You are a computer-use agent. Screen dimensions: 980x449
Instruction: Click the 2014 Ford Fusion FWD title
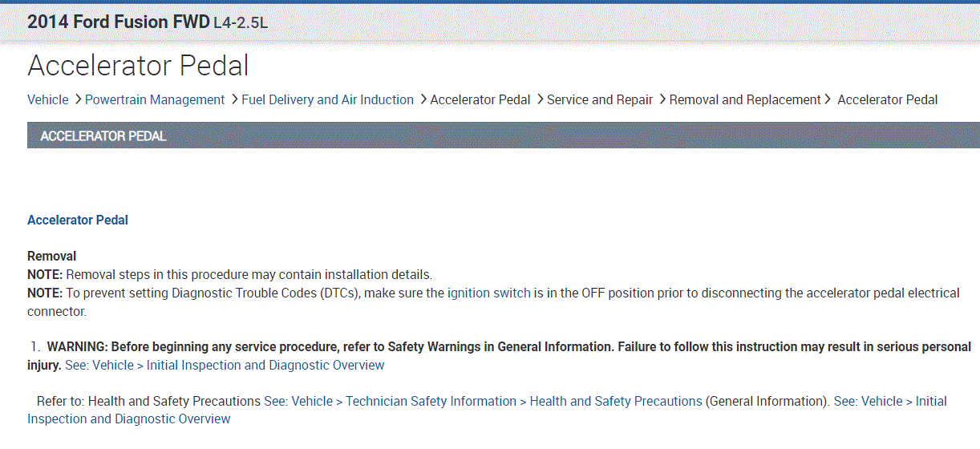(119, 22)
